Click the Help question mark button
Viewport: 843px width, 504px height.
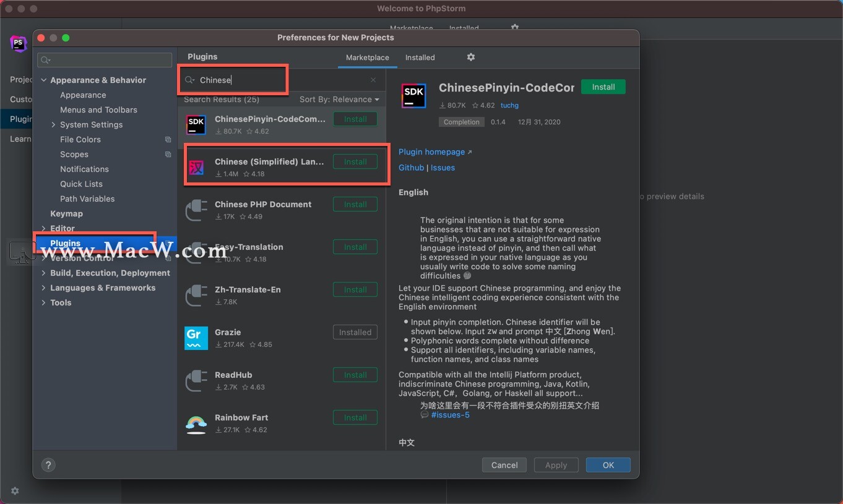(x=48, y=465)
